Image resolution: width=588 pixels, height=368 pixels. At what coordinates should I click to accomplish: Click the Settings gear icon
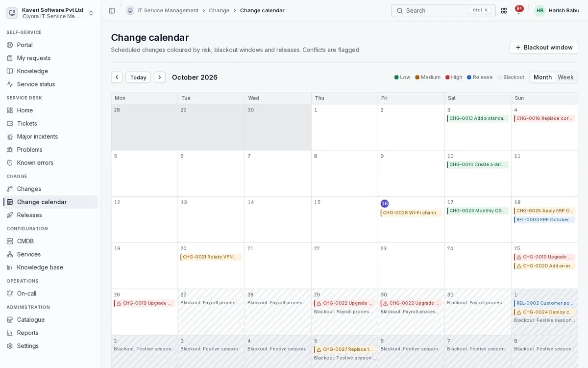10,346
